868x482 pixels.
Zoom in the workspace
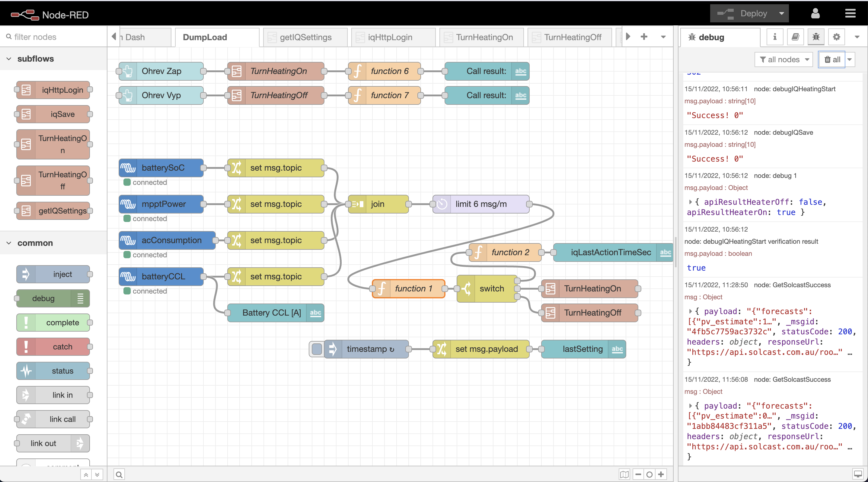(x=661, y=474)
